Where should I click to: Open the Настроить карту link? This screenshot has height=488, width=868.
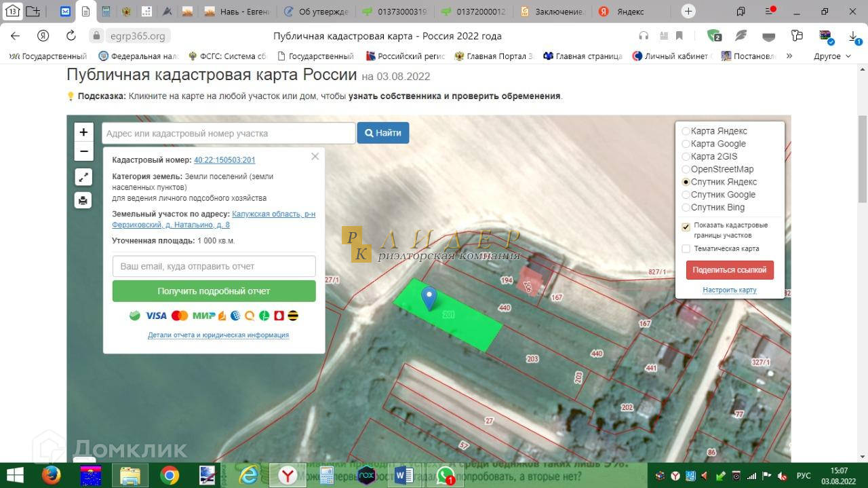click(x=730, y=290)
